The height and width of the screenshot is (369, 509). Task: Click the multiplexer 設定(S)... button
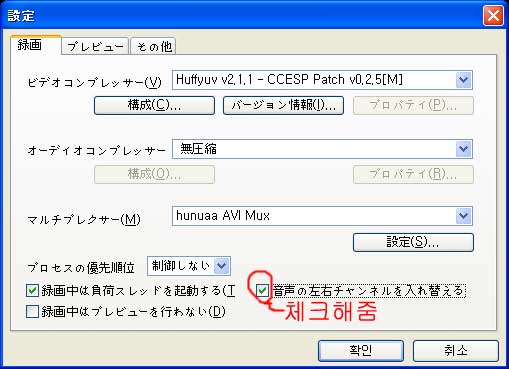413,242
